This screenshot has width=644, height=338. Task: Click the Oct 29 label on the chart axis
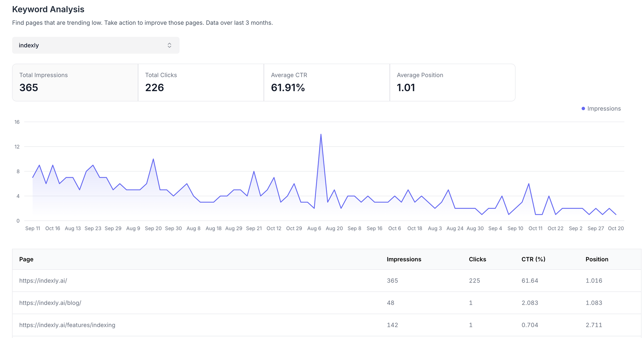pos(294,228)
